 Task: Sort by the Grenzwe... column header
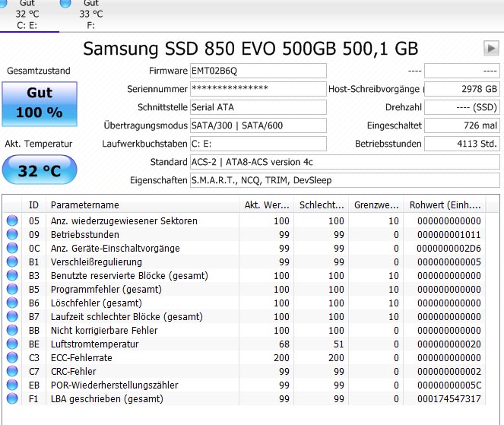point(376,205)
